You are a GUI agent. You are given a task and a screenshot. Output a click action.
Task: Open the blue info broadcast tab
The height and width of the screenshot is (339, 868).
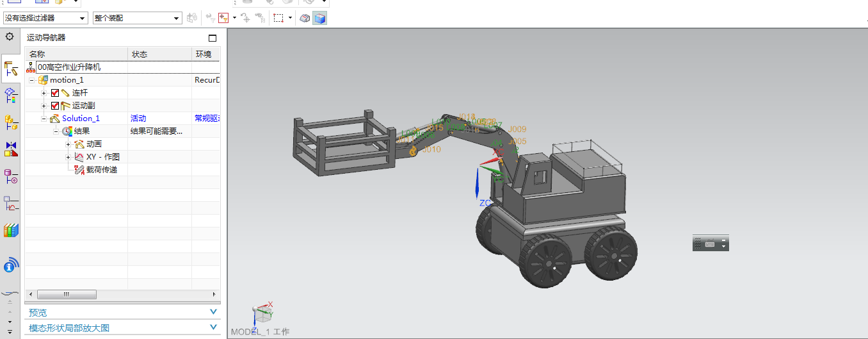point(11,264)
